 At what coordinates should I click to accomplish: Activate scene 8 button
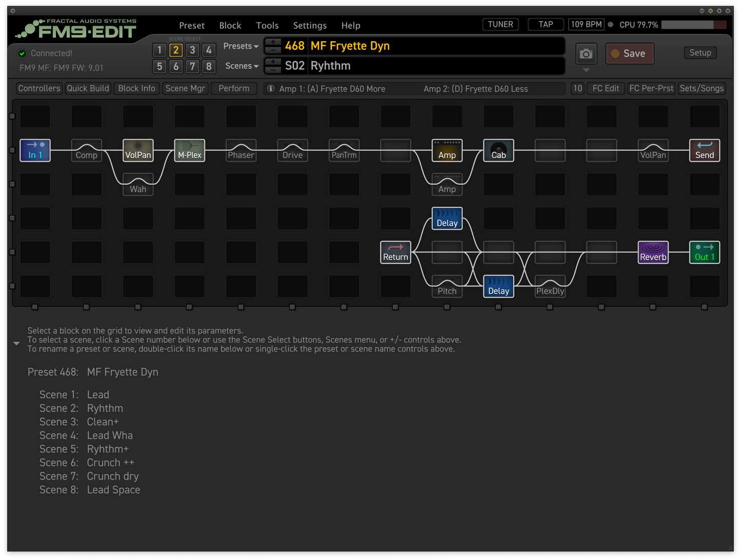click(209, 66)
